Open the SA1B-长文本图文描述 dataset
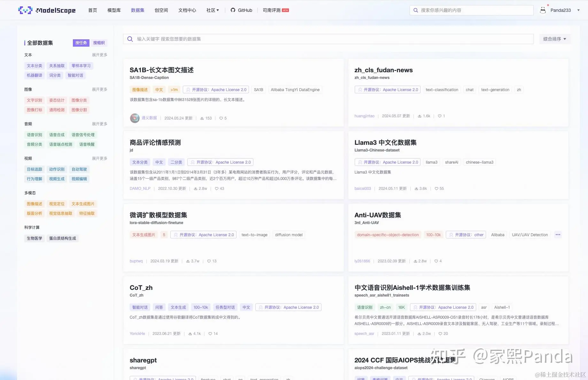Viewport: 588px width, 380px height. point(162,70)
